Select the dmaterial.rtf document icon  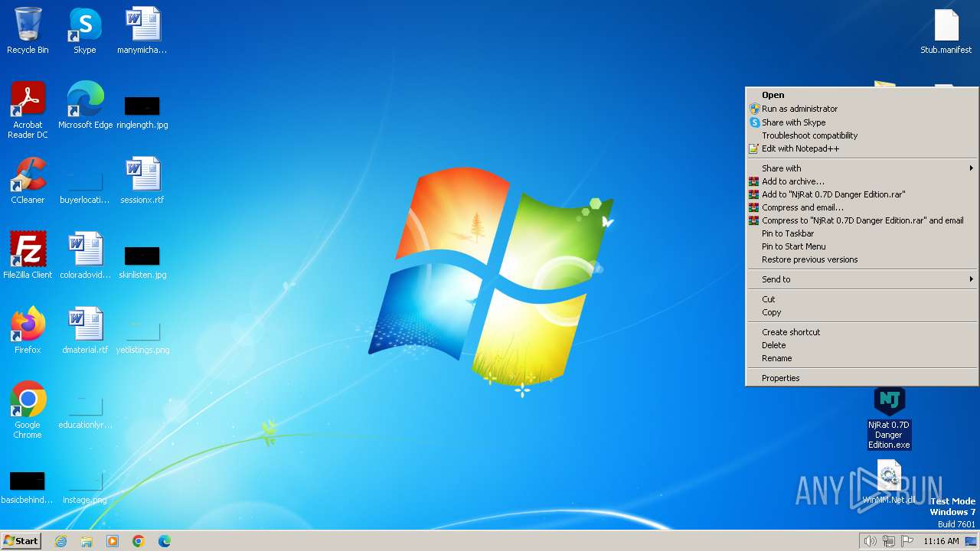[85, 331]
